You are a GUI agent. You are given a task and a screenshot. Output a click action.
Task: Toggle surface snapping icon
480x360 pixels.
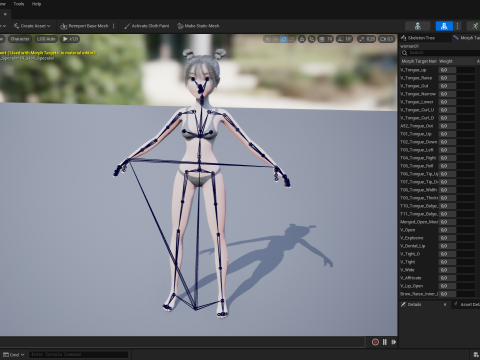point(312,39)
